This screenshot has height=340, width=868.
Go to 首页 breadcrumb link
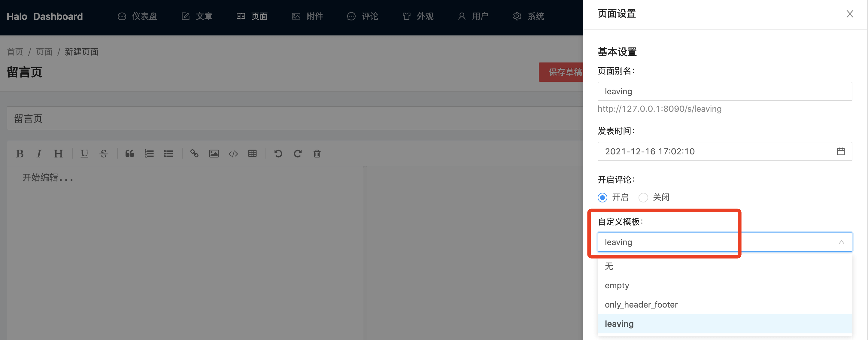pyautogui.click(x=15, y=52)
